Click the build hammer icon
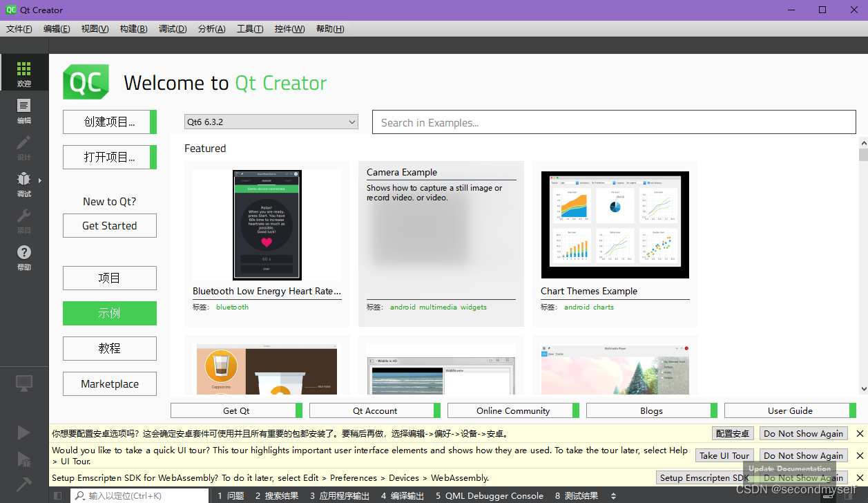Viewport: 868px width, 503px height. (23, 484)
